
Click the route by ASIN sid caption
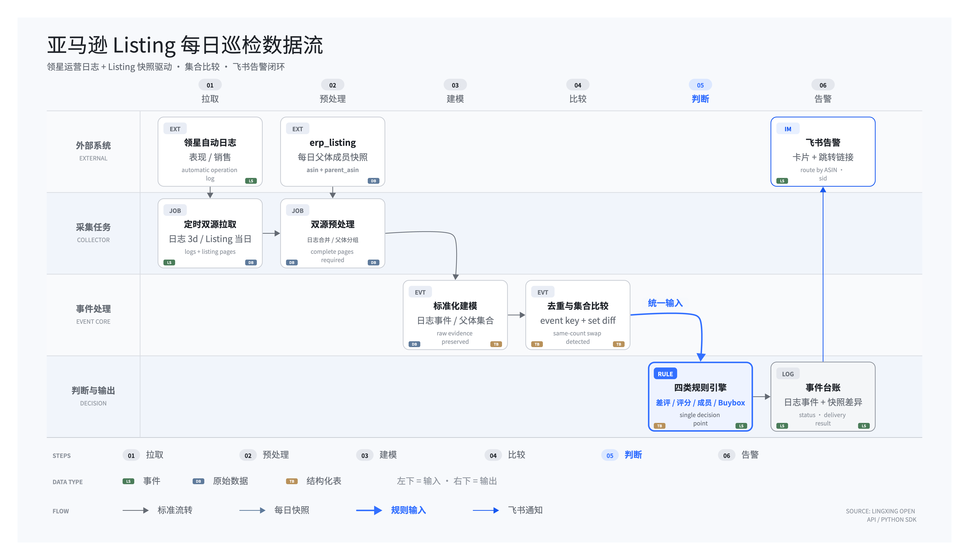[822, 174]
